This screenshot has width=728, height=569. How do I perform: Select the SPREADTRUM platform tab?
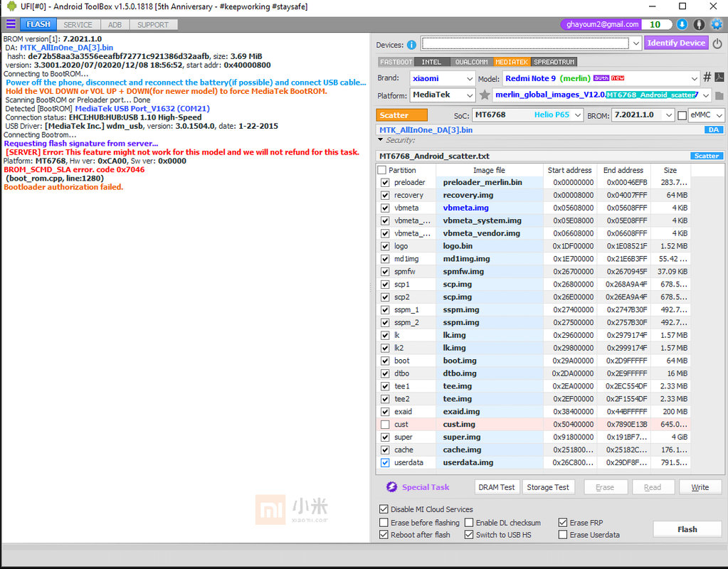coord(554,62)
